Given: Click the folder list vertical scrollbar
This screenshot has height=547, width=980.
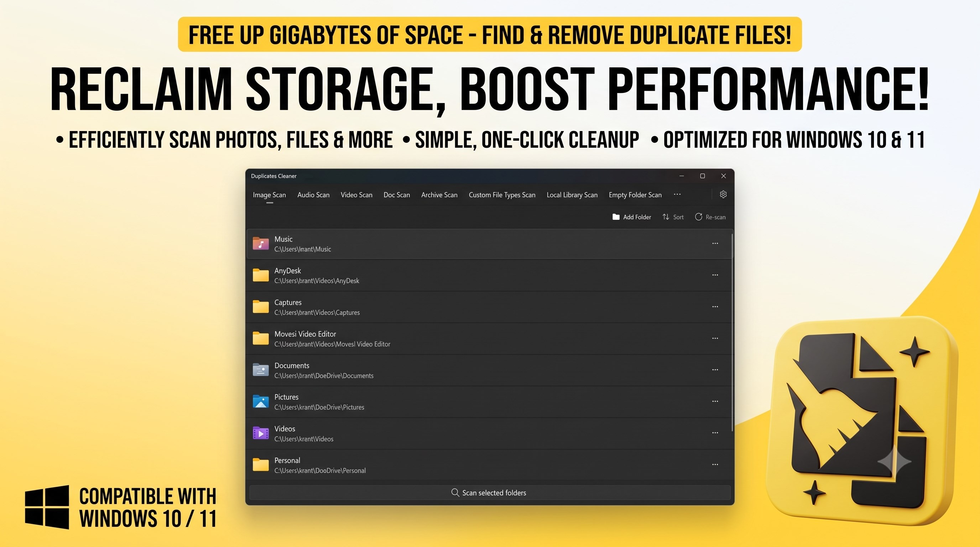Looking at the screenshot, I should [733, 333].
